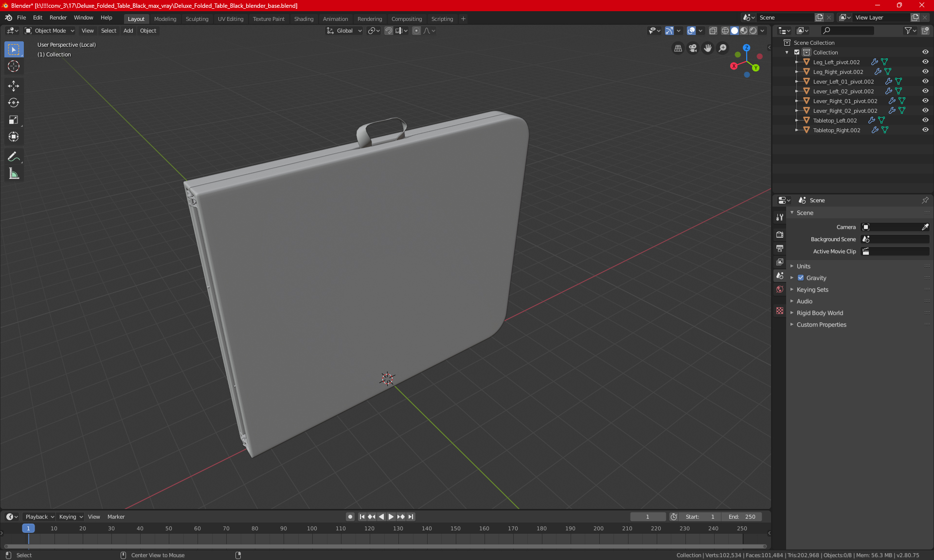Open the Output properties tab

pos(780,248)
